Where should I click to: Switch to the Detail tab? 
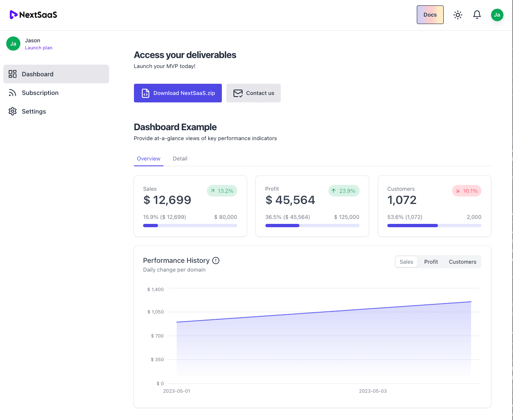pos(180,159)
